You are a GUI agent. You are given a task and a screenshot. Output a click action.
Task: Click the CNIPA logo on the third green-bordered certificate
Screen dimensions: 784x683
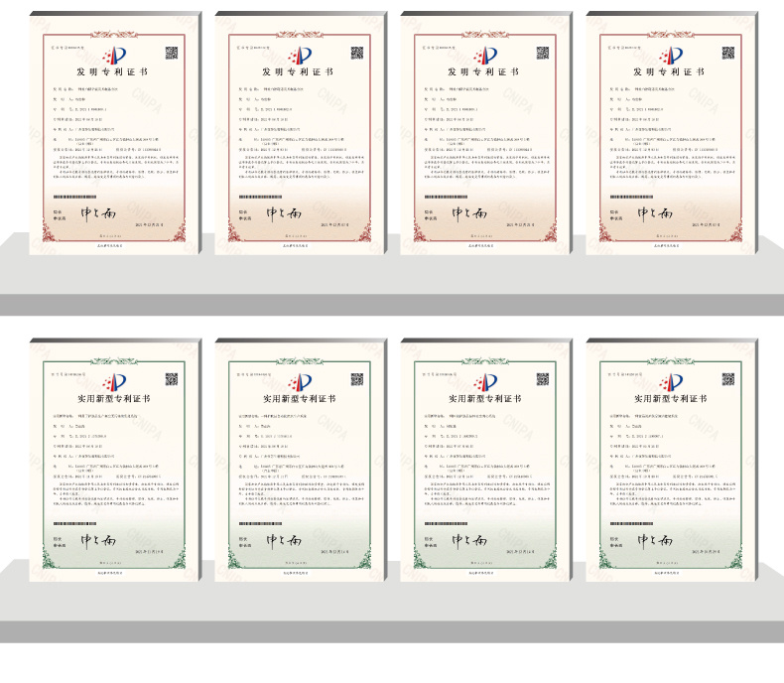pos(485,382)
